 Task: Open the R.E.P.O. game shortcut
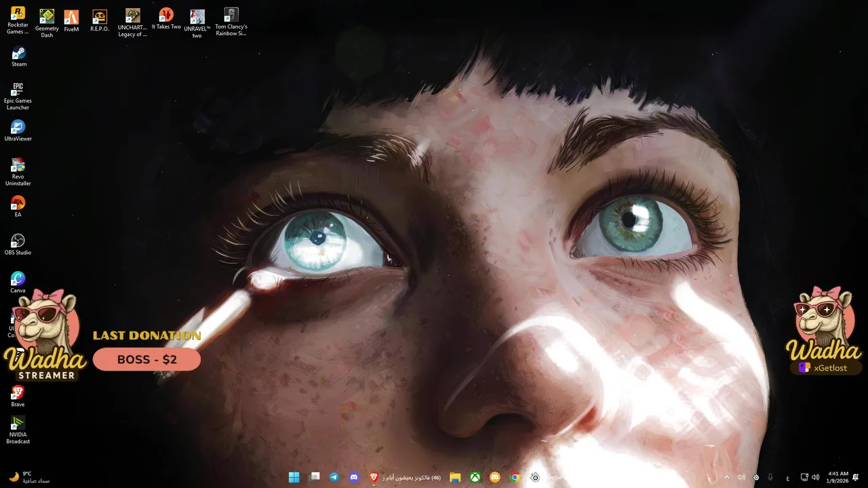(100, 22)
